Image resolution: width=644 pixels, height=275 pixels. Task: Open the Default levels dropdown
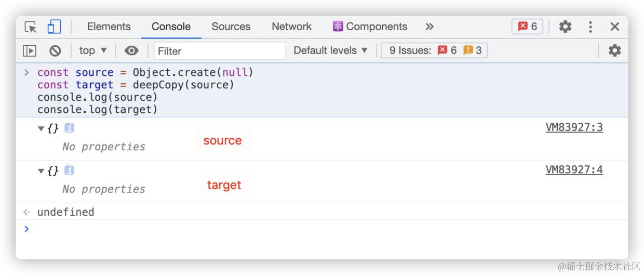point(330,50)
